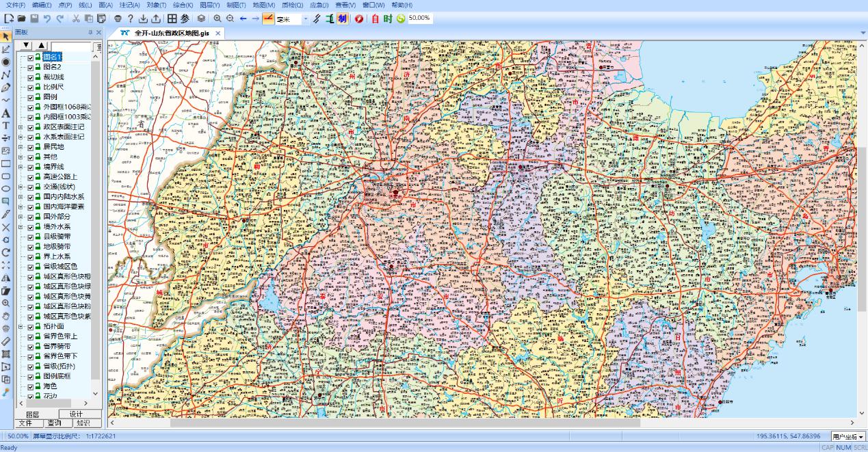
Task: Uncheck the 比例尺 layer checkbox
Action: click(30, 88)
